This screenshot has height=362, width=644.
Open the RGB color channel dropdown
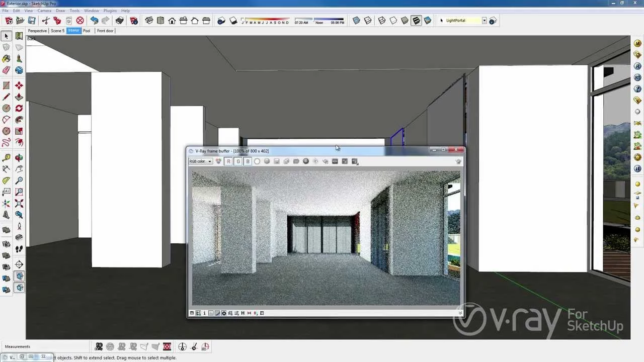pos(200,161)
